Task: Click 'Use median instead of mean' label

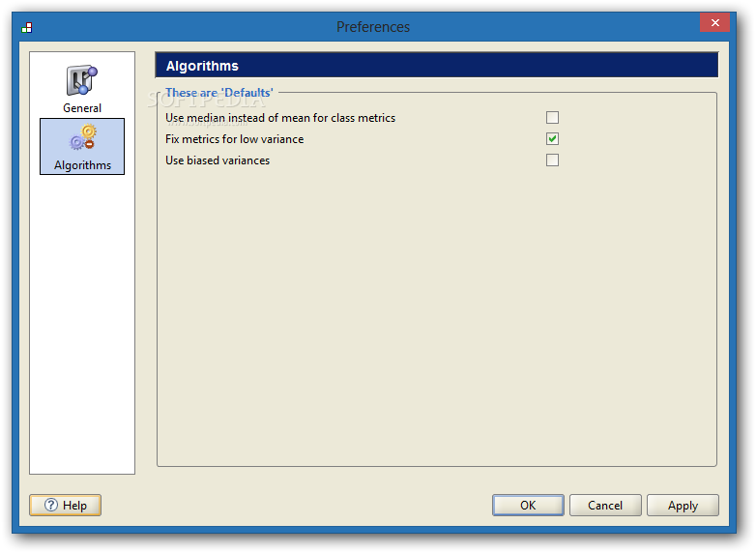Action: [x=280, y=118]
